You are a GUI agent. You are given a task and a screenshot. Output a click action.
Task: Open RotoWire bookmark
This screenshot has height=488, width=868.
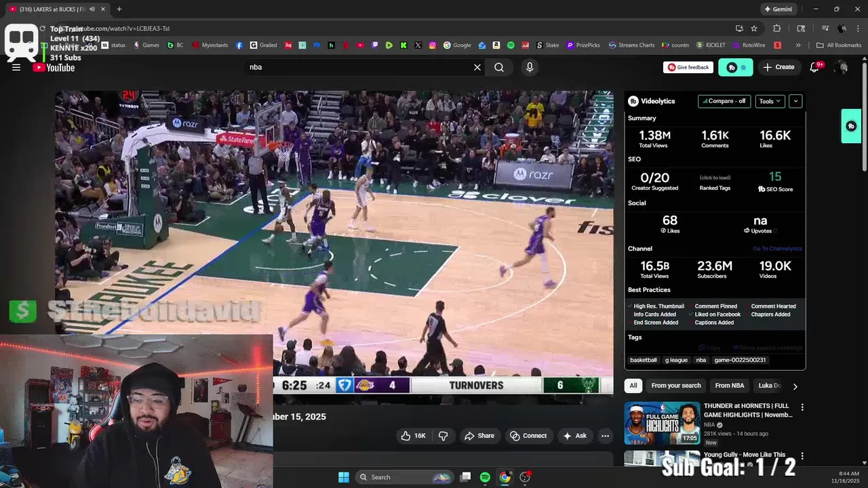click(749, 45)
